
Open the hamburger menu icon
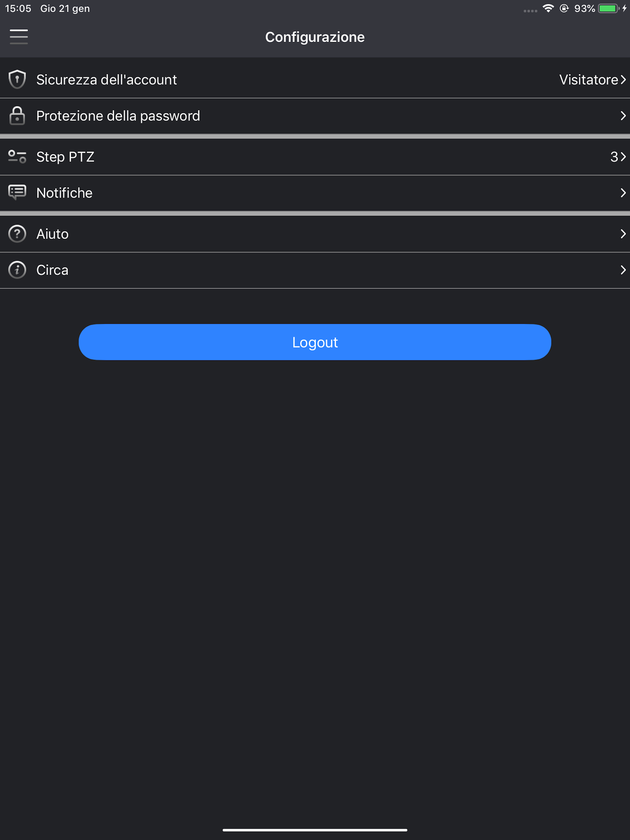[19, 37]
